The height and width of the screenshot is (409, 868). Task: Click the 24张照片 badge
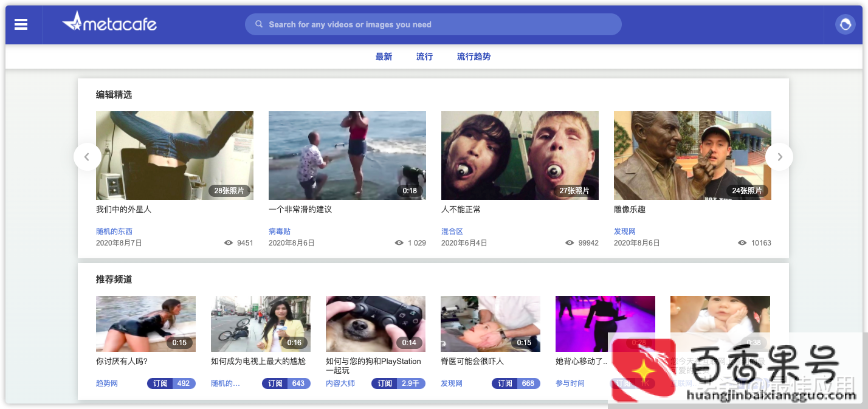pos(747,190)
